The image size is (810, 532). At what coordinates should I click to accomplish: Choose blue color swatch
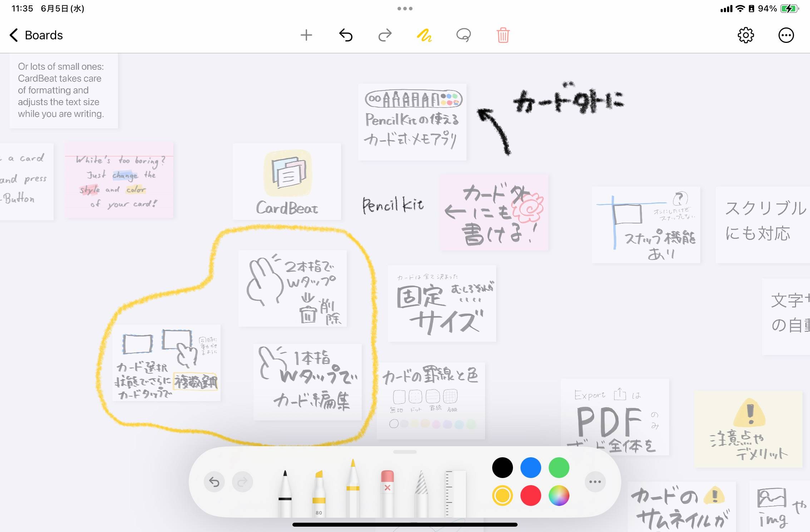530,467
